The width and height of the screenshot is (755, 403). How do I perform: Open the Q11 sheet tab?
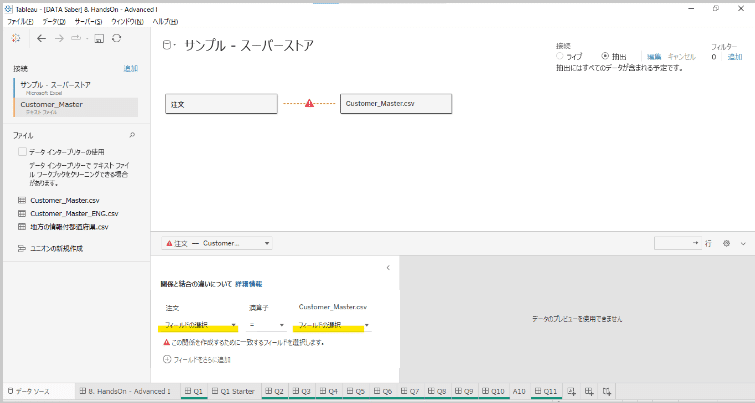click(x=546, y=391)
